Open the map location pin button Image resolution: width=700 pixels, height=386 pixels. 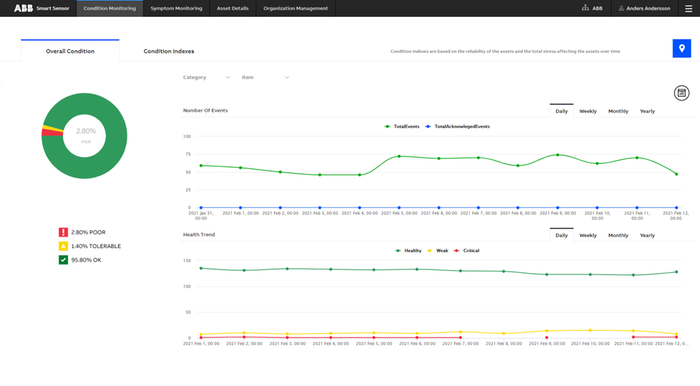click(x=681, y=48)
